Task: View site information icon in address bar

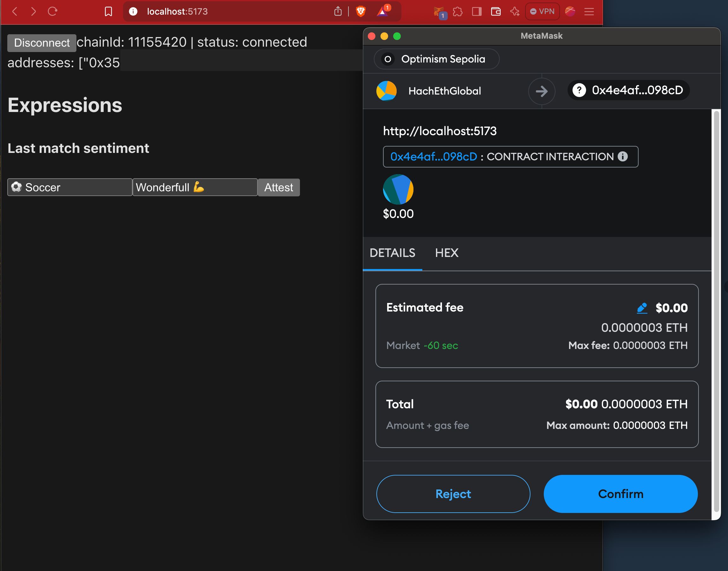Action: 133,12
